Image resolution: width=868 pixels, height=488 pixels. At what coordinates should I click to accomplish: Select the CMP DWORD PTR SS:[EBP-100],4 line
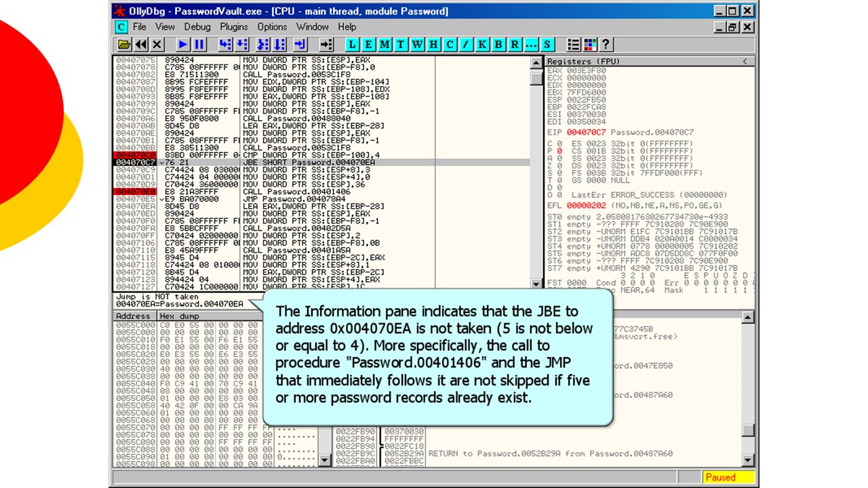[x=321, y=155]
